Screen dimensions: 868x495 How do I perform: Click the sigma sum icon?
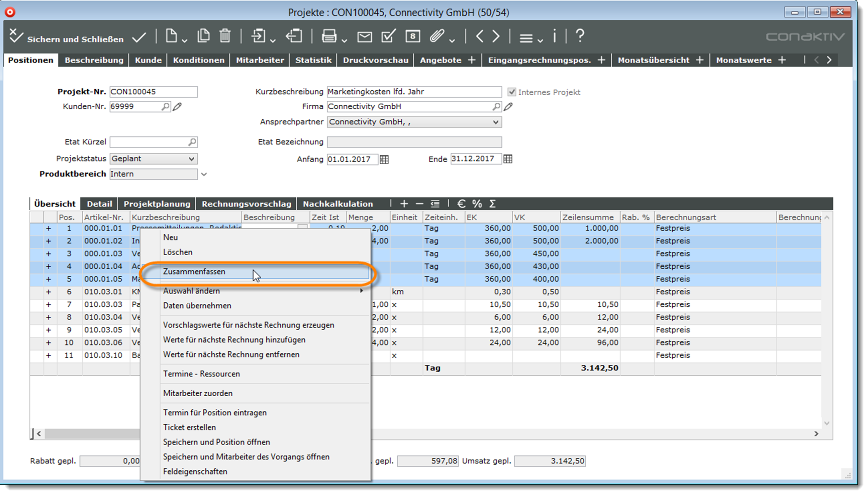coord(492,204)
